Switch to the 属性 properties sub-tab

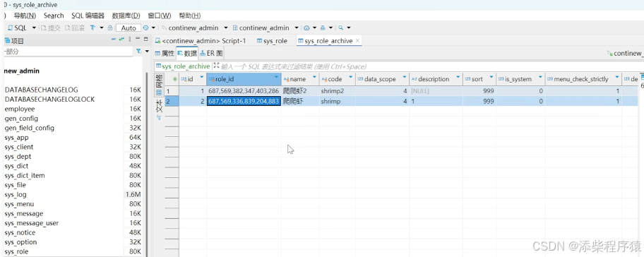165,54
